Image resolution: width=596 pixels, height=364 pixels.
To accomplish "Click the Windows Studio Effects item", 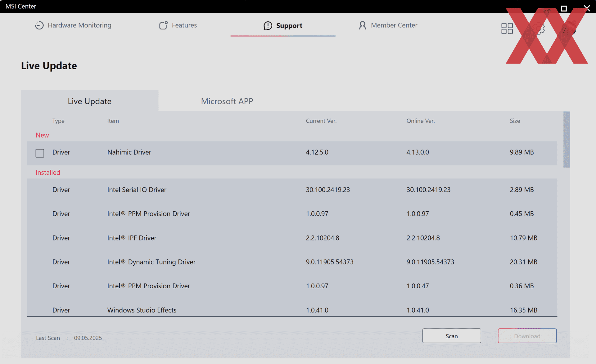I will click(142, 310).
